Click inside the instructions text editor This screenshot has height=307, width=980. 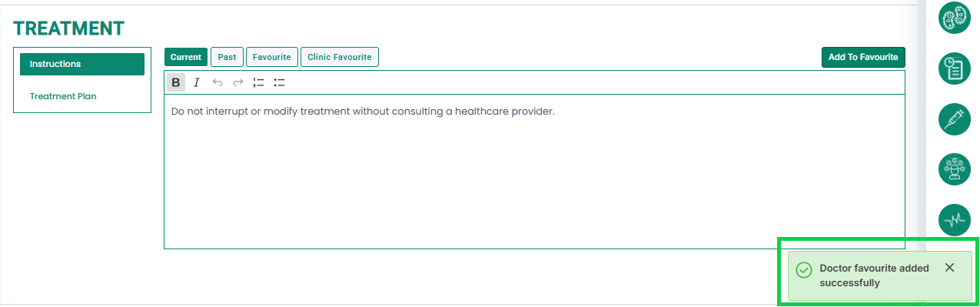click(534, 172)
